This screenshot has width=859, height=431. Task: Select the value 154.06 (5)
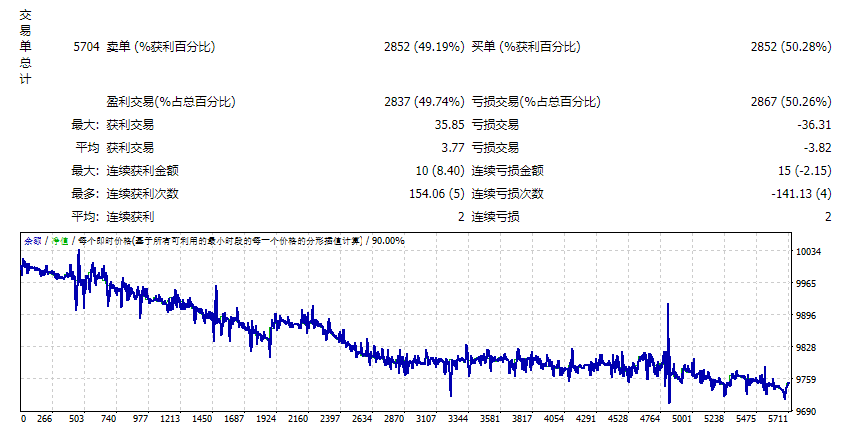(x=437, y=194)
